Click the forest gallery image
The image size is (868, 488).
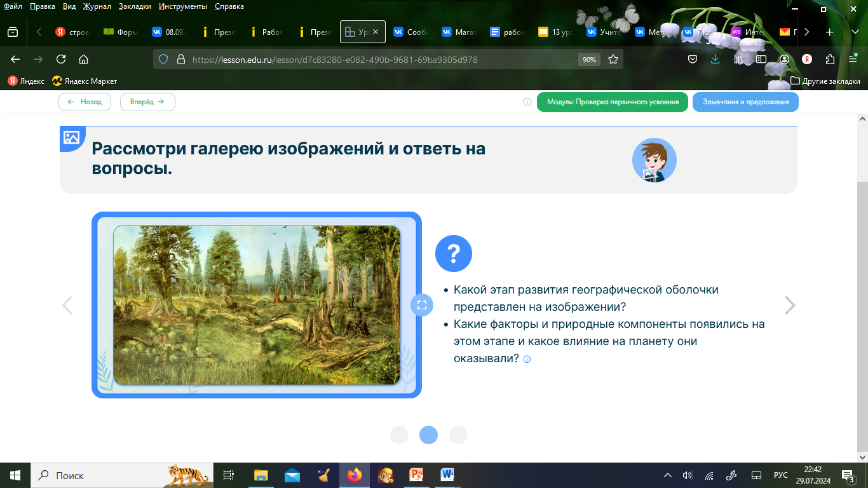pyautogui.click(x=257, y=305)
